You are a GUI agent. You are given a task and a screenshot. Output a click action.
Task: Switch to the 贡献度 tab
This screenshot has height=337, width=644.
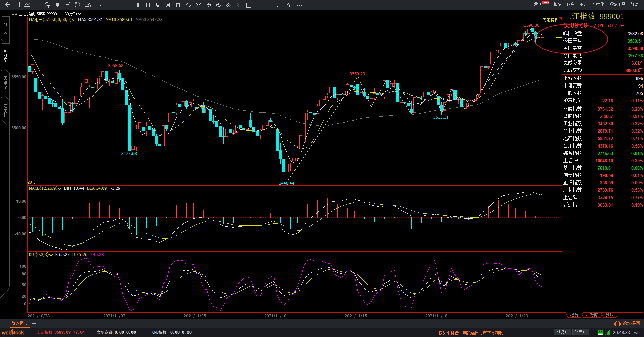[592, 315]
